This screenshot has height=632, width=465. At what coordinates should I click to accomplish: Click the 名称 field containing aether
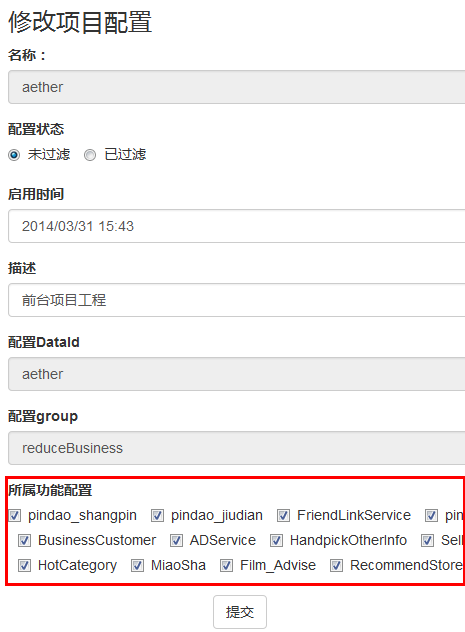coord(237,87)
